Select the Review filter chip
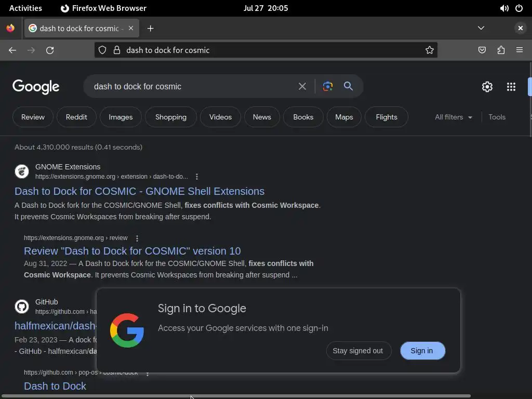 click(x=33, y=117)
